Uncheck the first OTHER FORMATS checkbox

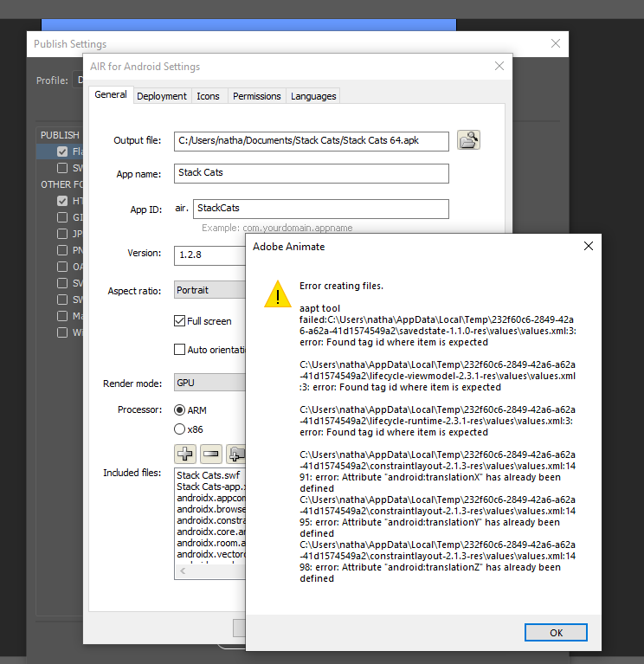(x=62, y=201)
